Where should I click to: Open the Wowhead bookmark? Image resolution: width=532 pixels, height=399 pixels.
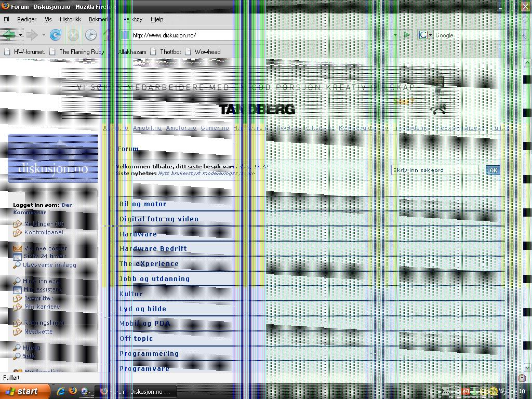(203, 52)
